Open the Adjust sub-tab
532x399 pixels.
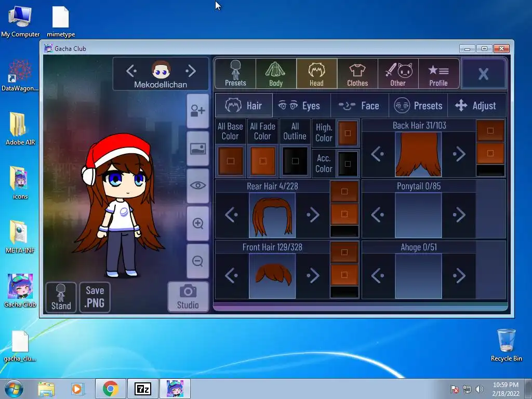click(477, 105)
